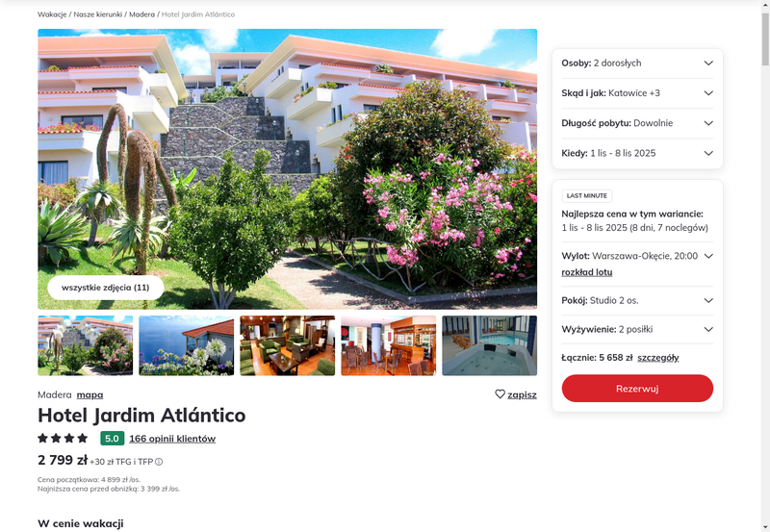
Task: Open the rozkład lotu link
Action: tap(587, 272)
